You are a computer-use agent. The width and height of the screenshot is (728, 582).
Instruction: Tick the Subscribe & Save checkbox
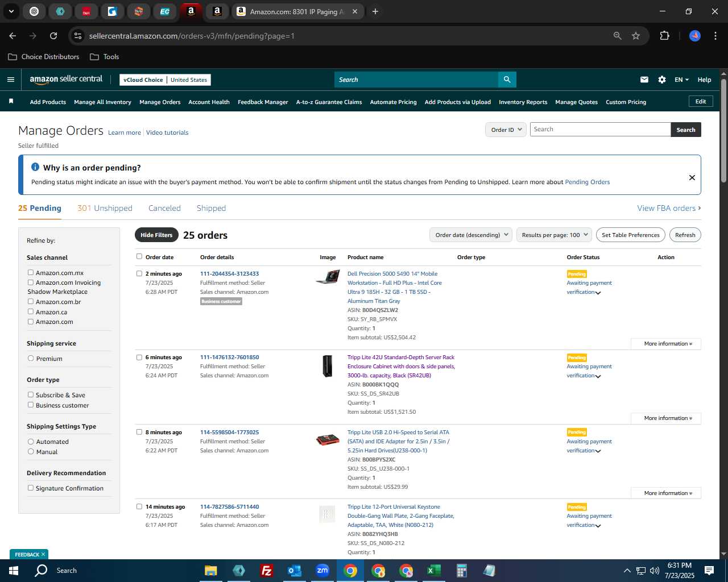pos(31,395)
